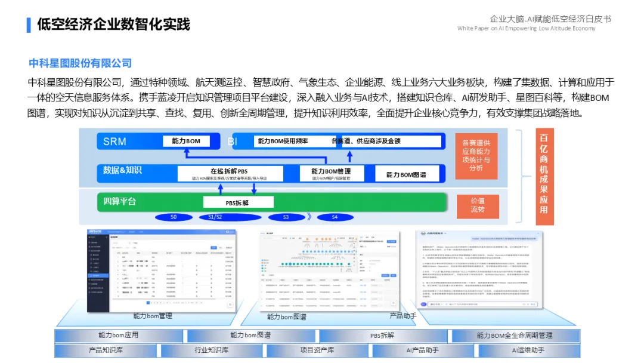The width and height of the screenshot is (644, 363).
Task: Click the down arrow below 在线拆解PBS
Action: click(254, 189)
